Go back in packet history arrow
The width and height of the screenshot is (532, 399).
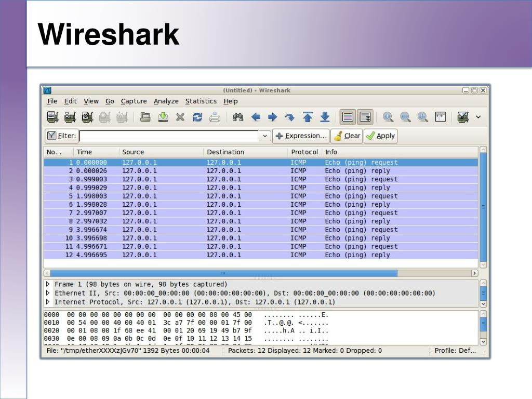tap(256, 117)
